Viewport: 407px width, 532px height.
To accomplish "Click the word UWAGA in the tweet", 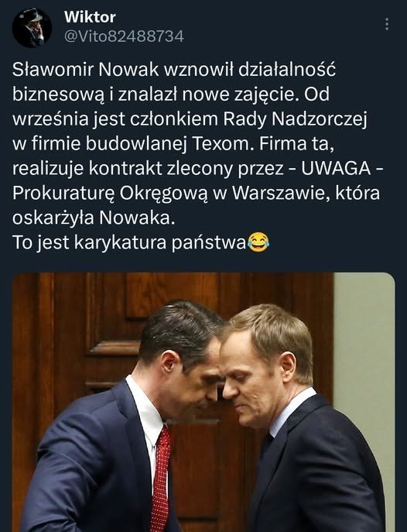I will point(336,169).
